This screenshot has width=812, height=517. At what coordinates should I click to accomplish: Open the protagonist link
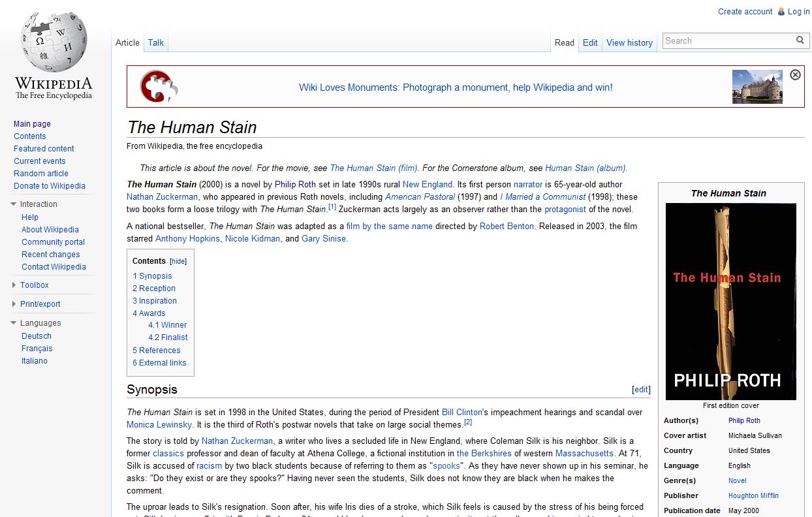pyautogui.click(x=565, y=210)
